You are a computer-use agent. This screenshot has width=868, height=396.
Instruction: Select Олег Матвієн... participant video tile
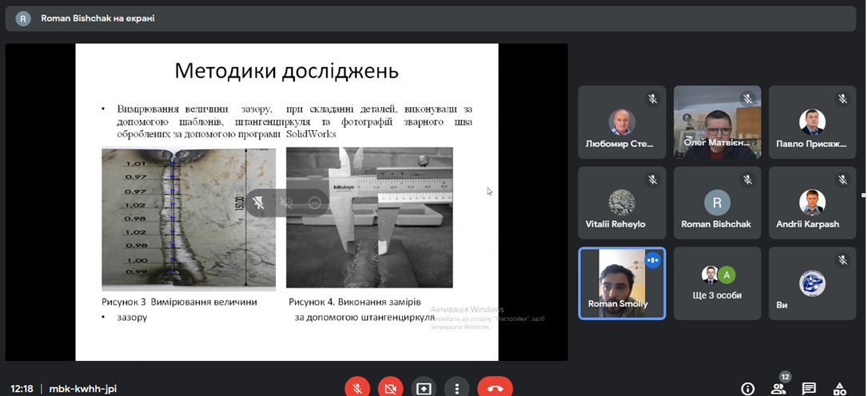click(x=716, y=121)
